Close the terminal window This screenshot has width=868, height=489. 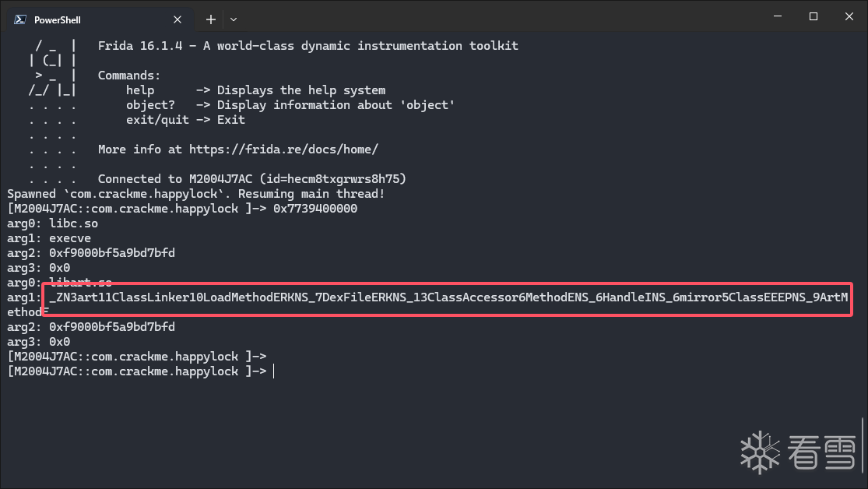coord(849,16)
